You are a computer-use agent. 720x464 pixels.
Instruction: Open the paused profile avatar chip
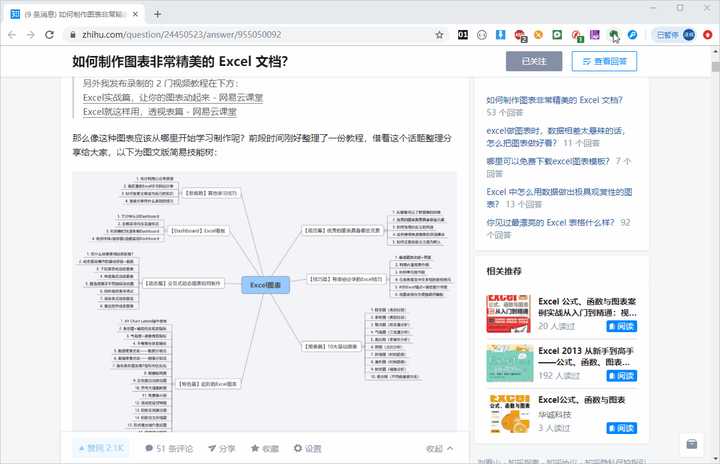(675, 35)
